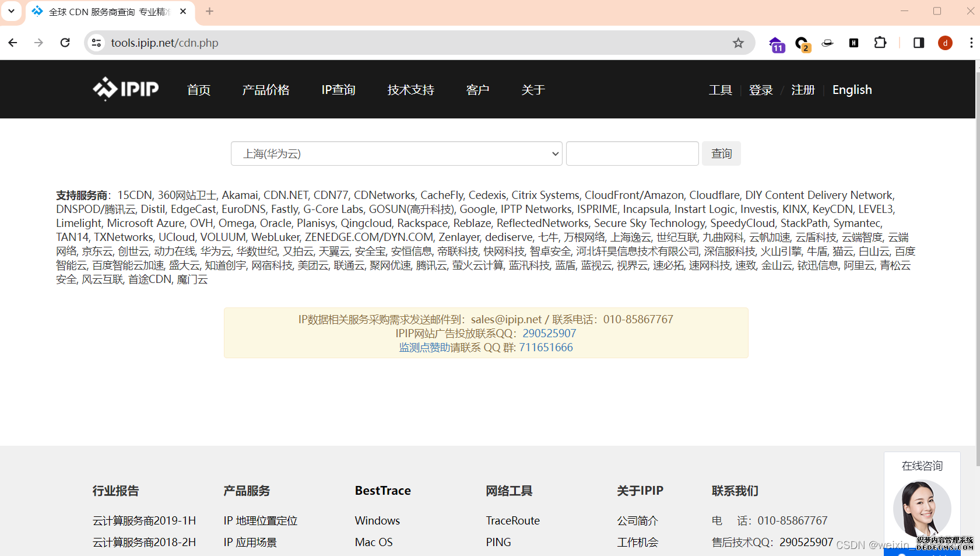
Task: Open the Chrome profile avatar
Action: click(x=945, y=43)
